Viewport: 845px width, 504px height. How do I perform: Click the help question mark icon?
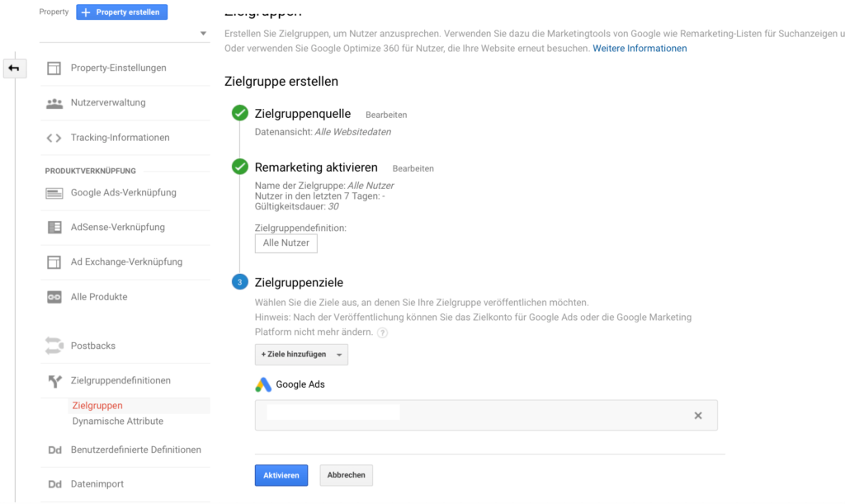coord(382,332)
